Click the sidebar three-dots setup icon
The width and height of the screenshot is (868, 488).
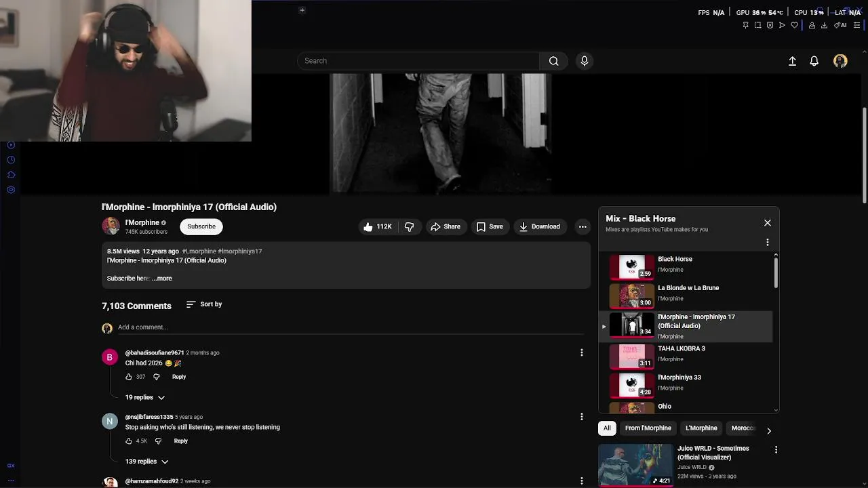11,480
